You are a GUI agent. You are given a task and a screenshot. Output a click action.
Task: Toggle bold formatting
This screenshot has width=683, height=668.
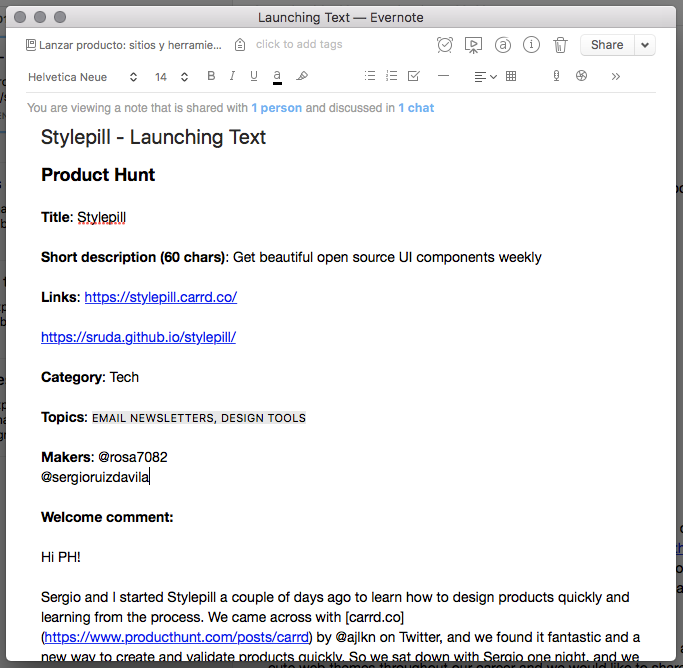(211, 76)
